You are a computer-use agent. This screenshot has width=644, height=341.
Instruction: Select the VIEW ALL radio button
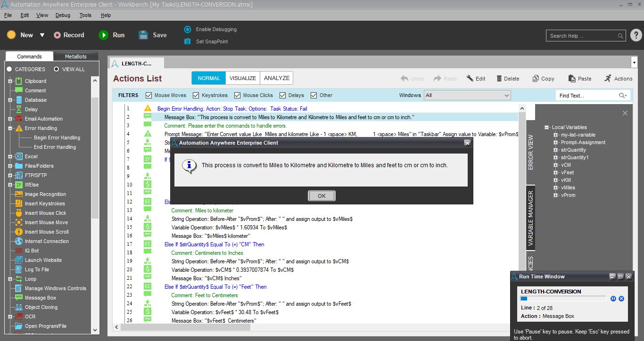tap(57, 69)
